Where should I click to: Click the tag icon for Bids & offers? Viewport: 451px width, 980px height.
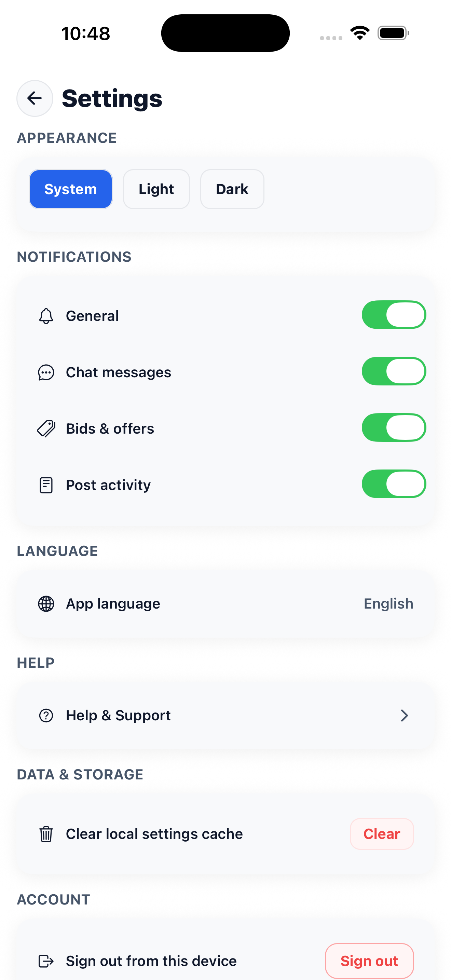pyautogui.click(x=46, y=429)
